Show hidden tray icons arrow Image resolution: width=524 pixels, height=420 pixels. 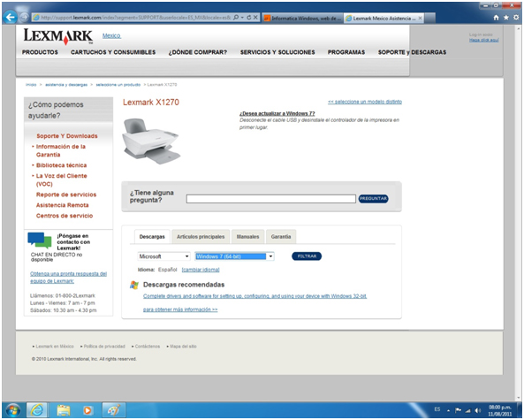(x=449, y=410)
